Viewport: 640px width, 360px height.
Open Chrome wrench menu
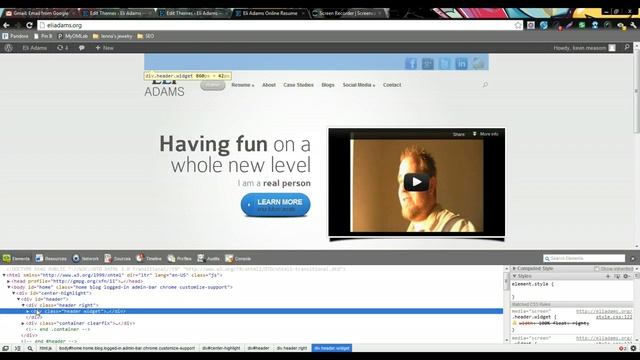point(633,25)
